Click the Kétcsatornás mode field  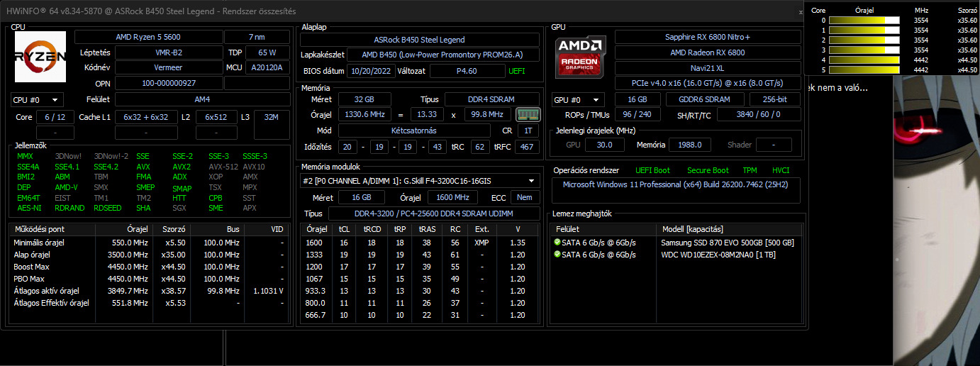tap(414, 131)
